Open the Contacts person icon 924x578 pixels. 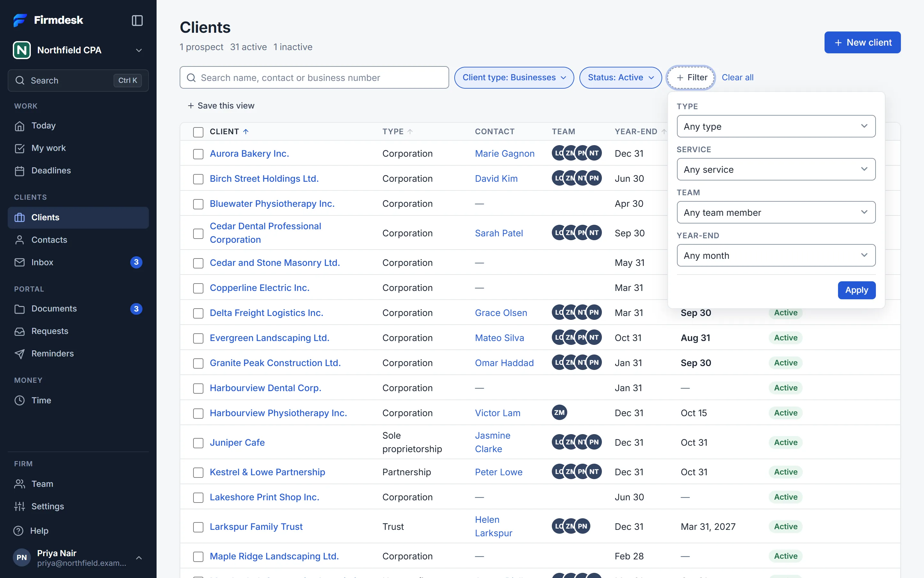20,240
